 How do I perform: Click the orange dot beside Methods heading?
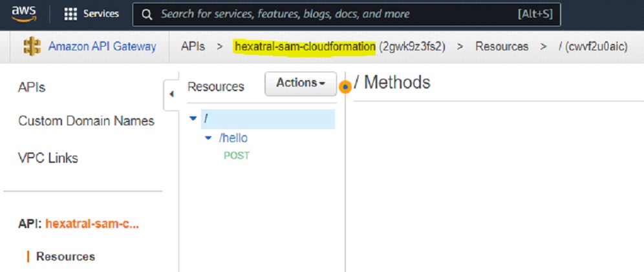[x=345, y=87]
